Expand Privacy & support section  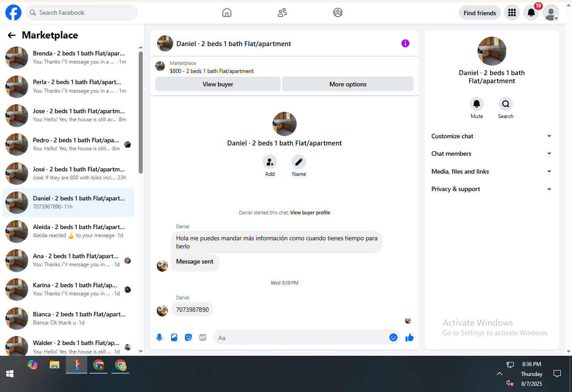tap(492, 189)
